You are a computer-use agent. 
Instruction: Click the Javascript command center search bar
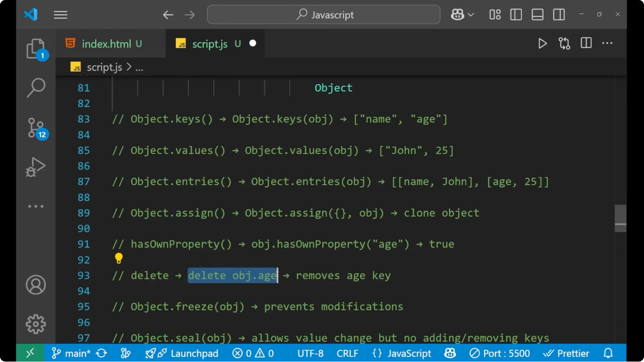point(323,14)
